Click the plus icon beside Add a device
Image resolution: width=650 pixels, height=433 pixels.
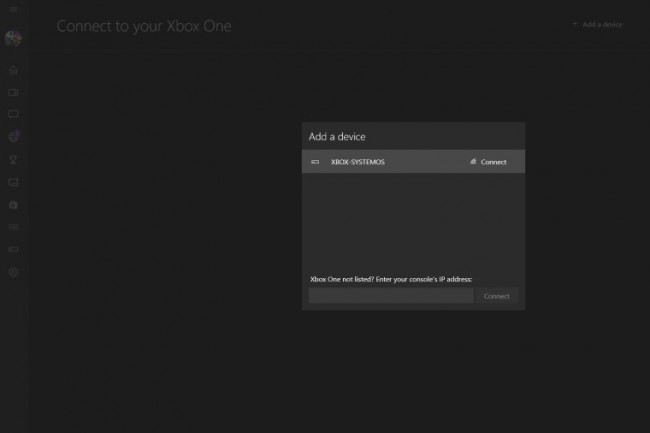pyautogui.click(x=575, y=24)
